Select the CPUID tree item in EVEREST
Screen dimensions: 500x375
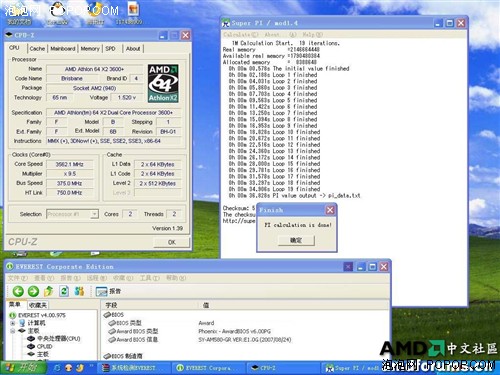40,346
